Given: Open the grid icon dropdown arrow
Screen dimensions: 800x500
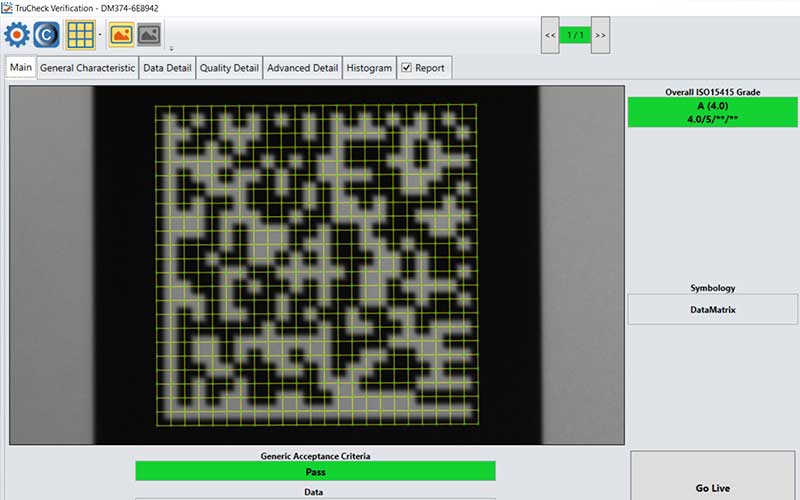Looking at the screenshot, I should [100, 35].
